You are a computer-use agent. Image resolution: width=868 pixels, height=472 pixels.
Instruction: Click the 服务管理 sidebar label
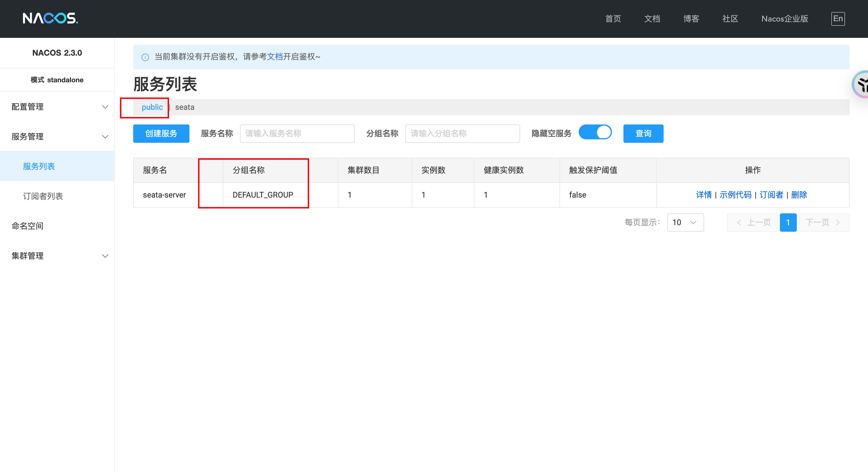[x=27, y=137]
